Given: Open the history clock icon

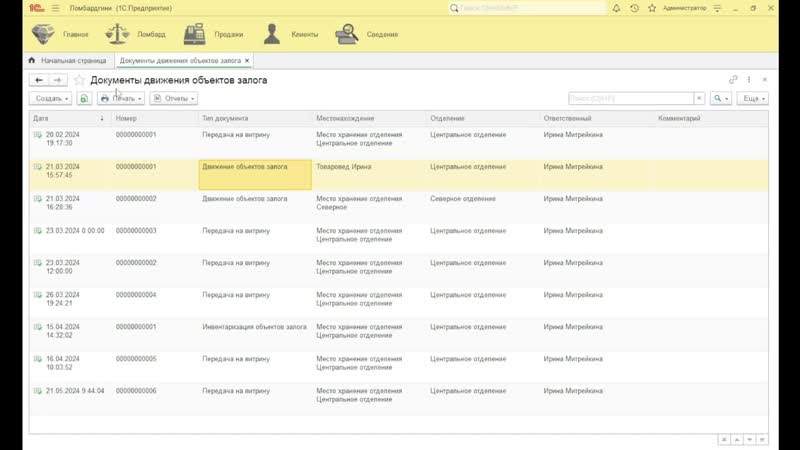Looking at the screenshot, I should click(x=634, y=8).
